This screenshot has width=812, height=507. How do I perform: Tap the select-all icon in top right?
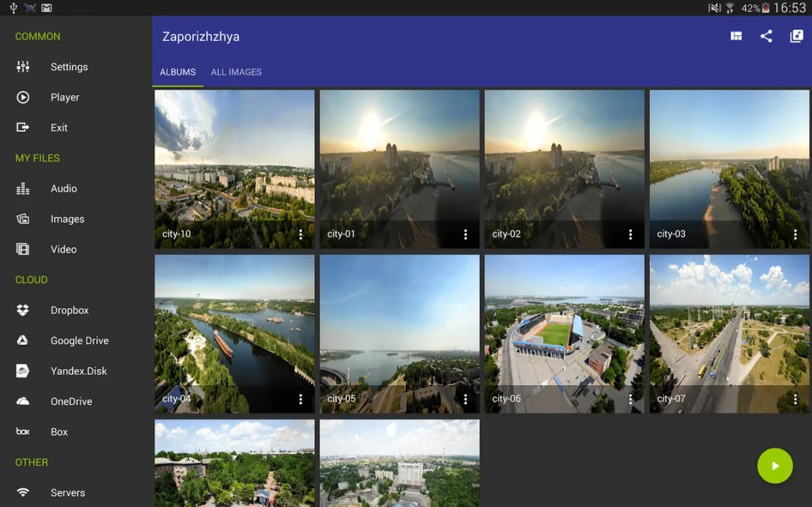click(x=796, y=36)
